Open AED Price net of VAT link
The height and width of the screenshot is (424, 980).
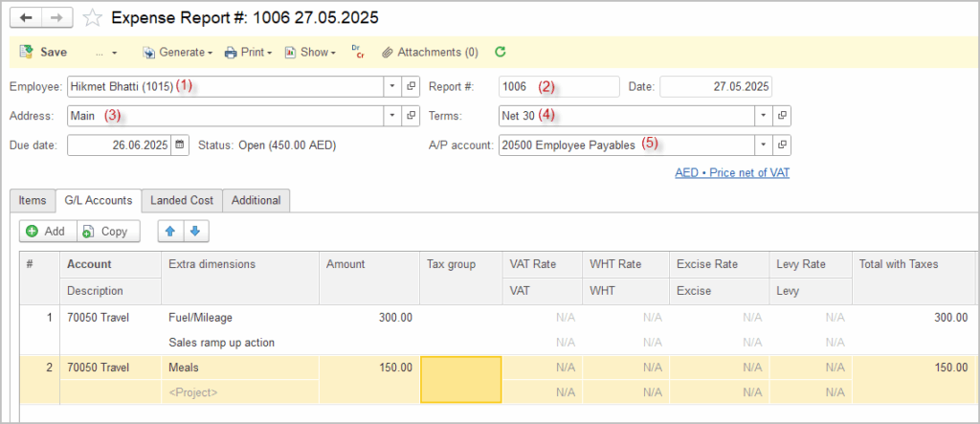(732, 172)
